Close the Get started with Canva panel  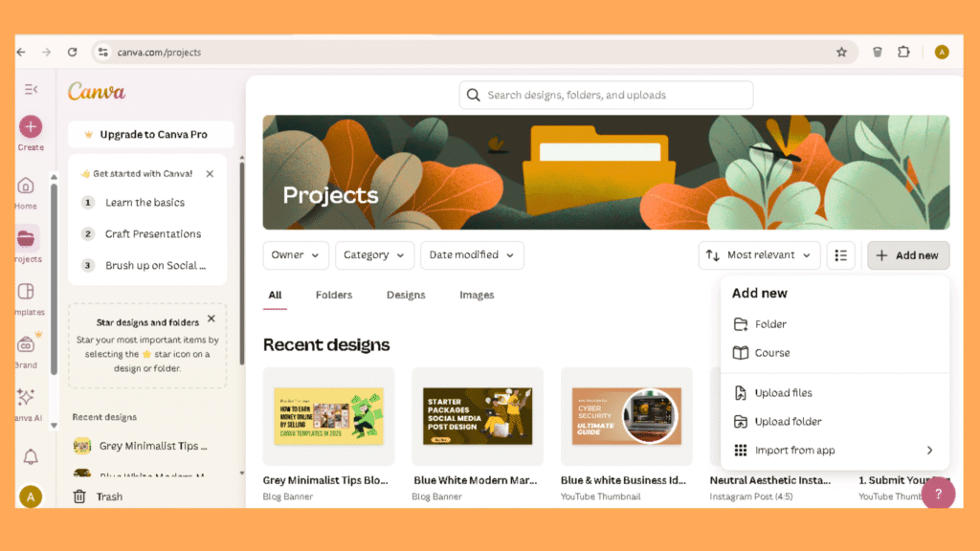(x=210, y=174)
